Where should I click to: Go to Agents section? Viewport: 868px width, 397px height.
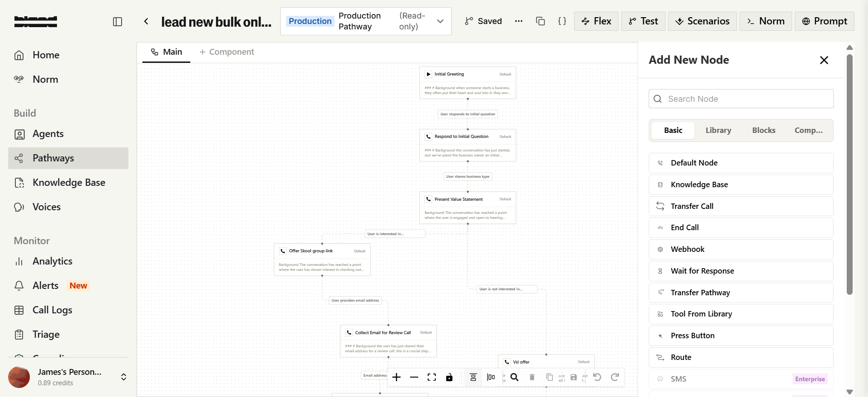click(x=68, y=134)
